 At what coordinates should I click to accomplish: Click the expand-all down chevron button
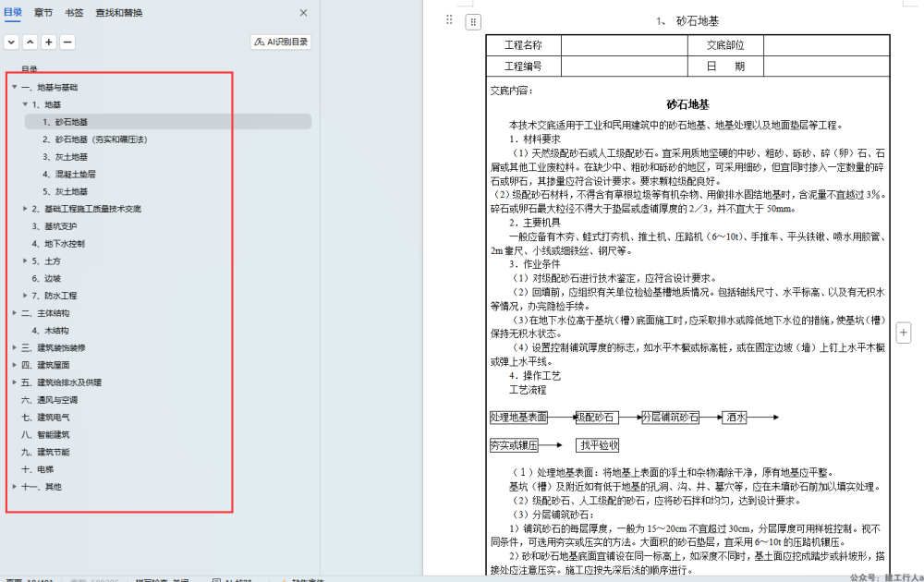[x=11, y=42]
